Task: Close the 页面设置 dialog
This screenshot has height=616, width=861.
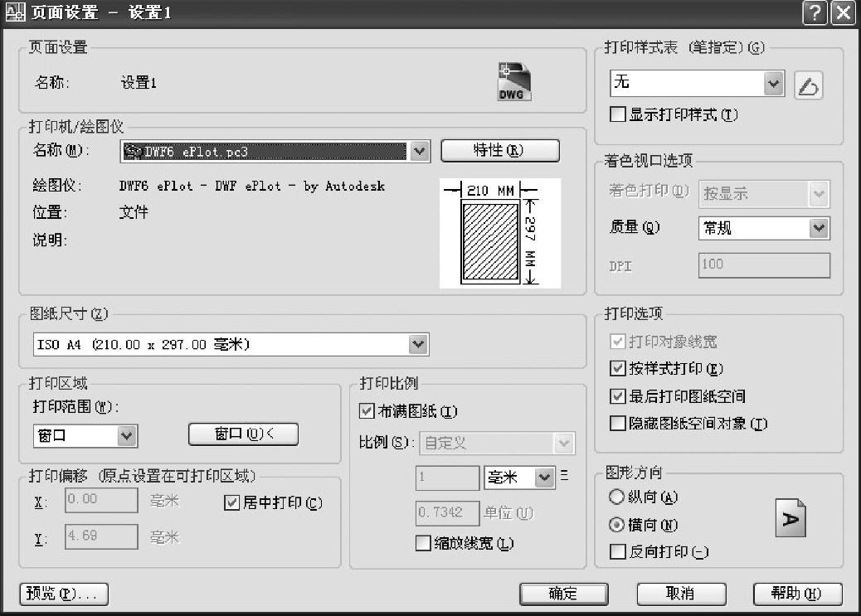Action: pyautogui.click(x=843, y=12)
